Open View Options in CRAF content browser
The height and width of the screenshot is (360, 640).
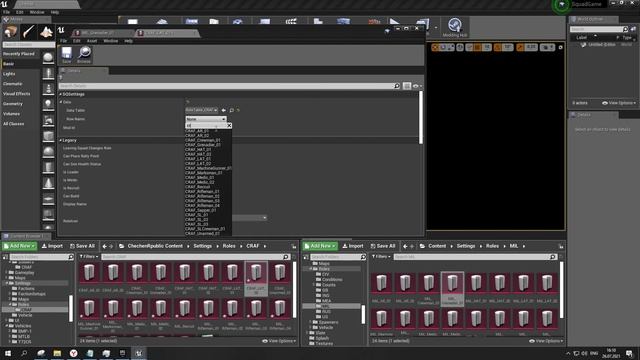point(279,340)
